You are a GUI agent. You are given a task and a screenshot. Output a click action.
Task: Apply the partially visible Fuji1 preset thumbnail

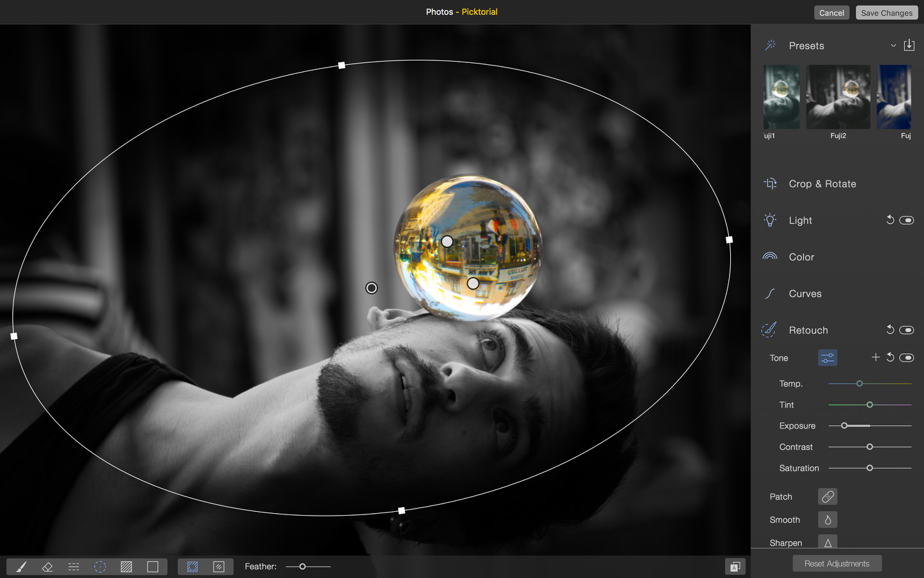782,97
